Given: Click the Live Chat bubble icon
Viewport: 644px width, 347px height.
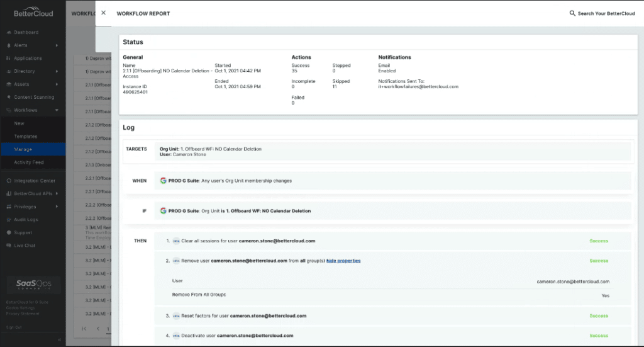Looking at the screenshot, I should (x=9, y=246).
